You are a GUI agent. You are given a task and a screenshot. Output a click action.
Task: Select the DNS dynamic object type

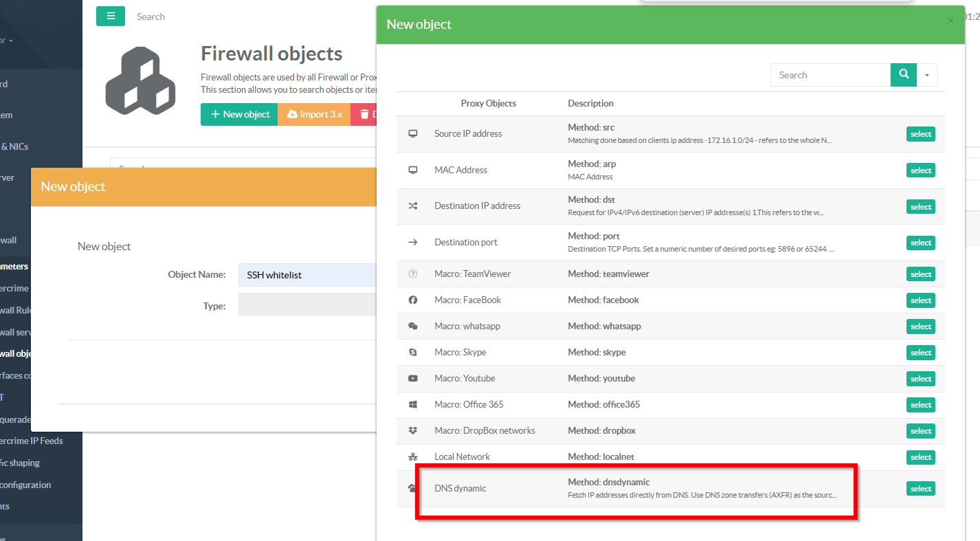click(920, 489)
